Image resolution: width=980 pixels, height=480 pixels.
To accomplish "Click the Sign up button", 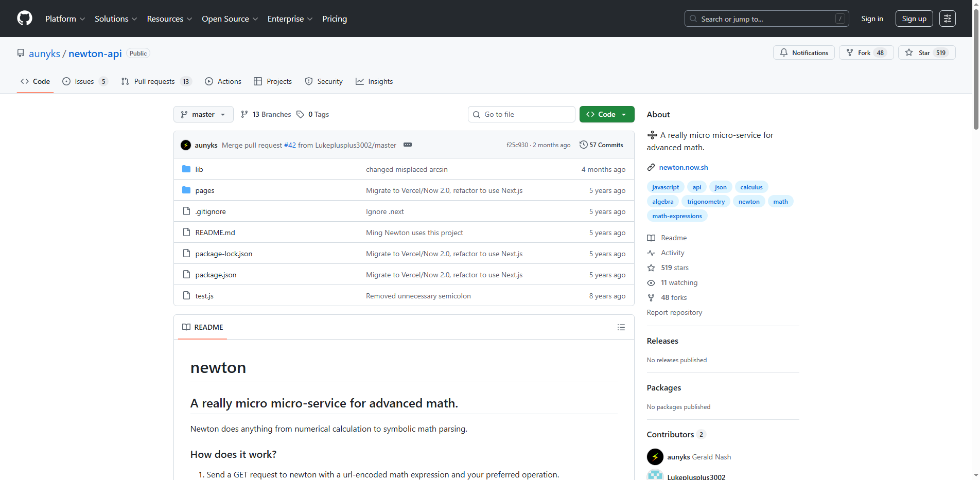I will click(x=914, y=19).
